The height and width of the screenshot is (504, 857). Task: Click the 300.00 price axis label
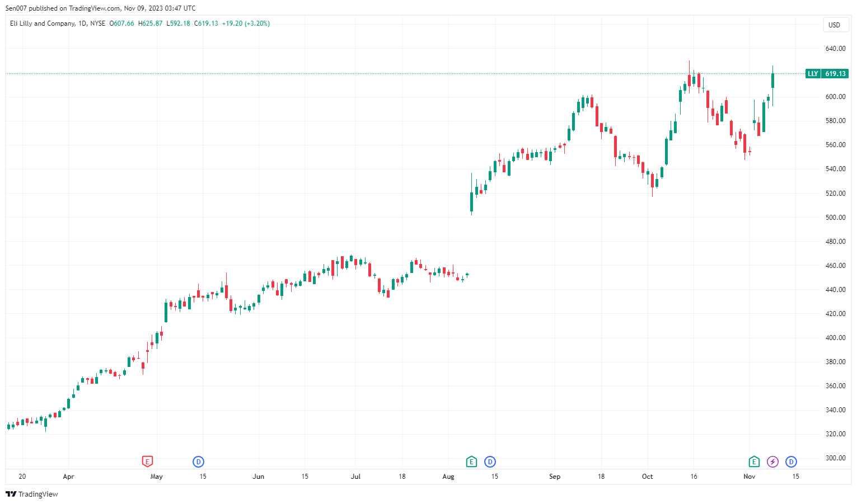tap(835, 458)
